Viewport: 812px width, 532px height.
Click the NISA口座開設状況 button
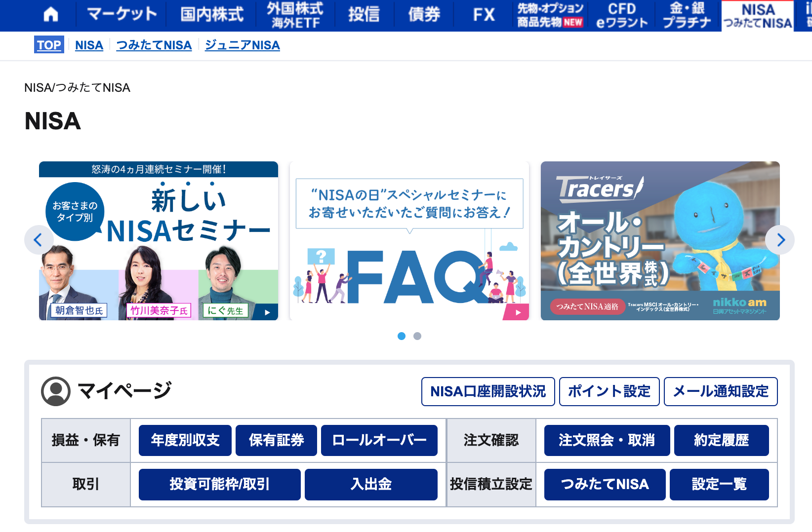click(487, 391)
